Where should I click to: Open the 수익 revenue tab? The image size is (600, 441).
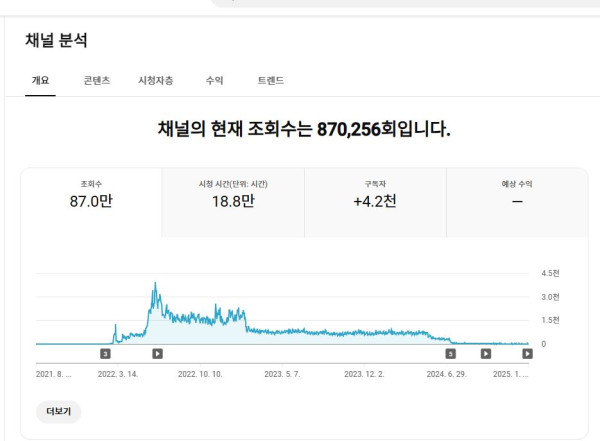point(214,80)
